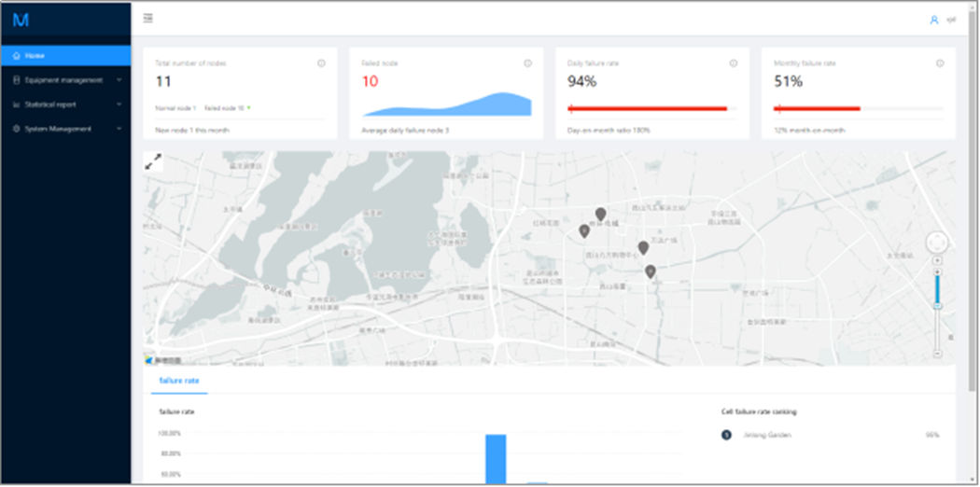Click the M logo in the sidebar
The width and height of the screenshot is (980, 487).
click(21, 20)
